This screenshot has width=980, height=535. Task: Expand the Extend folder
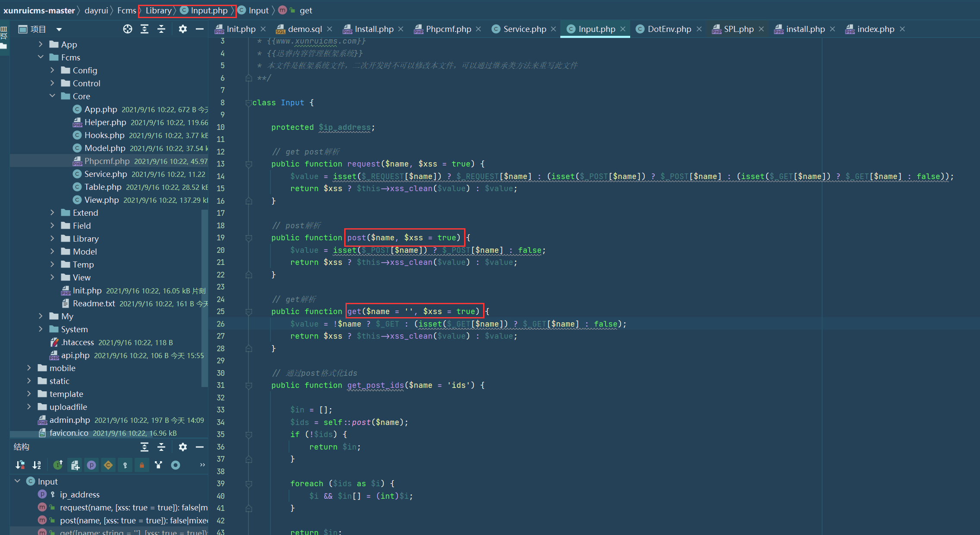click(52, 212)
